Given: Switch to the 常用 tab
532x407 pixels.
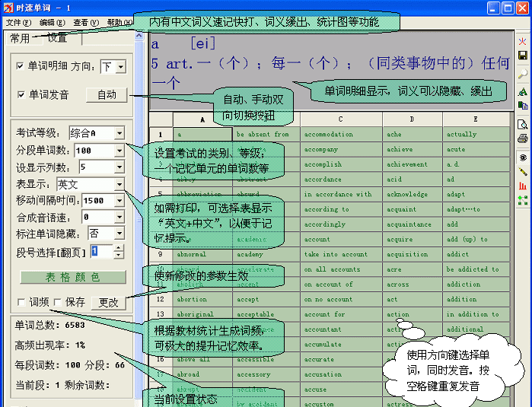Looking at the screenshot, I should pyautogui.click(x=20, y=38).
